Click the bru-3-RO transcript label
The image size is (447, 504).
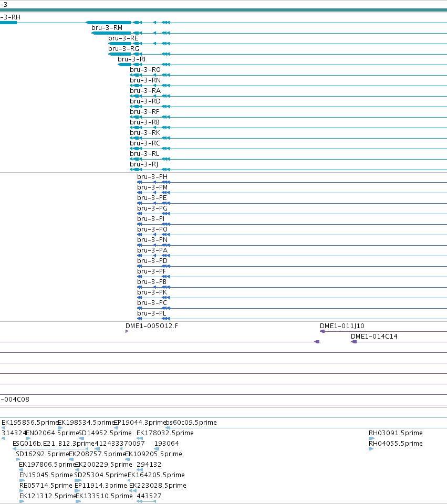[x=145, y=70]
